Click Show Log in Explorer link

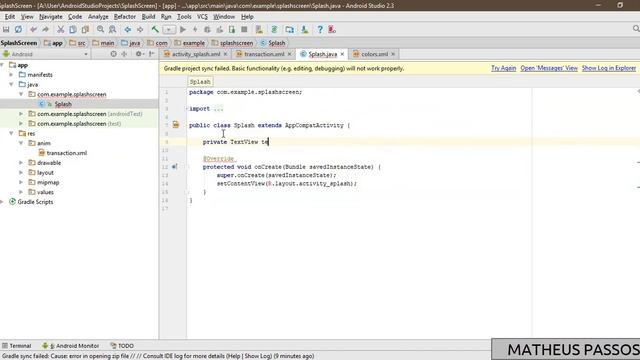pyautogui.click(x=609, y=68)
